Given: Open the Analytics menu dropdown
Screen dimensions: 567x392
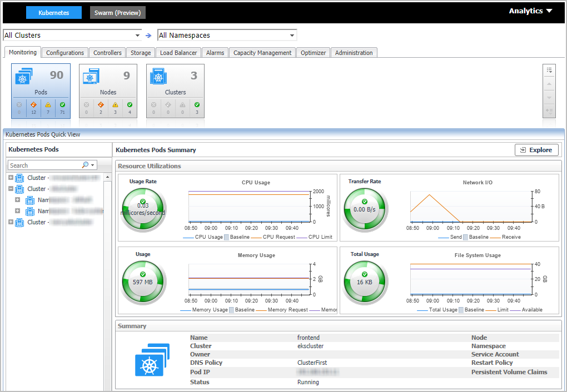Looking at the screenshot, I should pyautogui.click(x=530, y=11).
